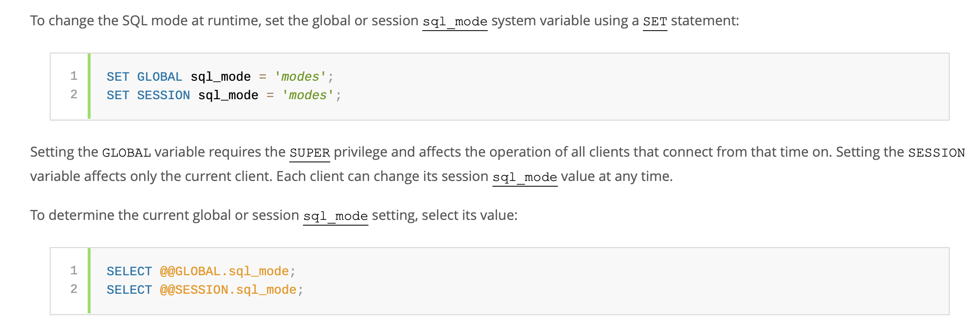The width and height of the screenshot is (980, 323).
Task: Follow the SET statement link
Action: [x=655, y=21]
